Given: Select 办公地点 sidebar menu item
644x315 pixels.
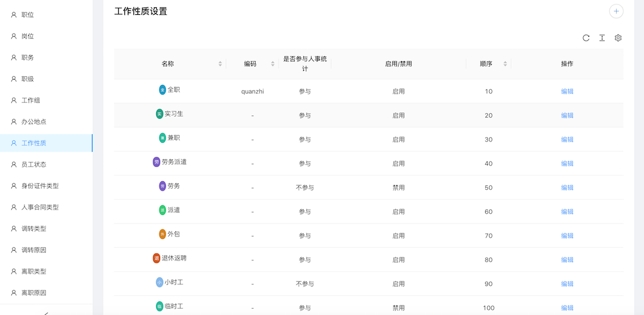Looking at the screenshot, I should pyautogui.click(x=34, y=122).
